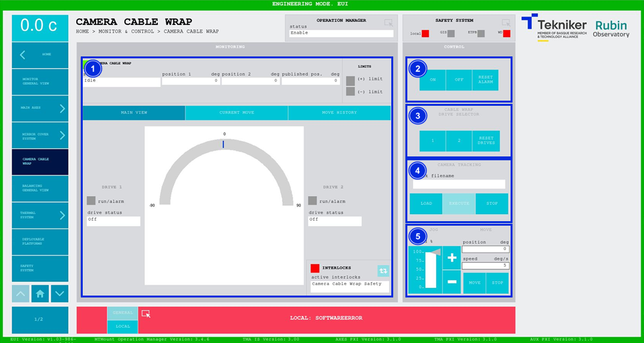The height and width of the screenshot is (343, 644).
Task: Click the Drive 2 run/alarm indicator
Action: (312, 201)
